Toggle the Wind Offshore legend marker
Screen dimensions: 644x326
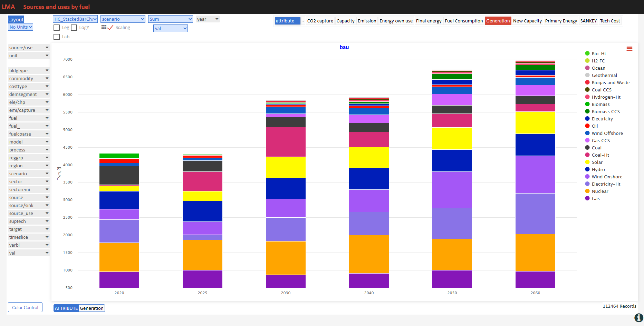587,133
